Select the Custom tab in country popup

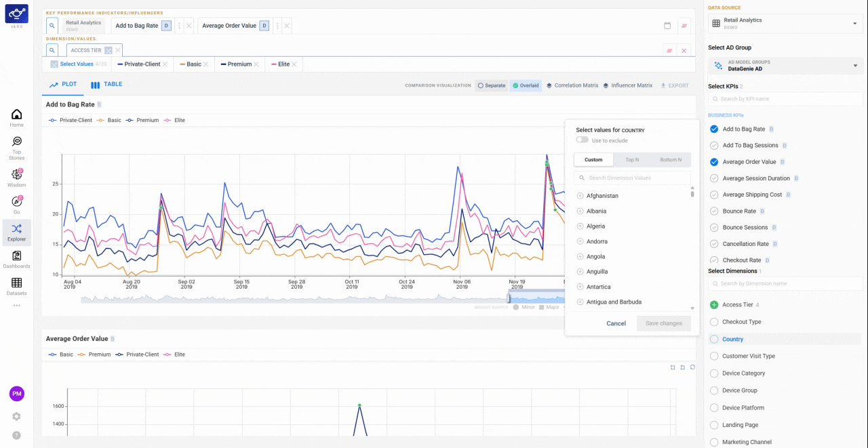tap(593, 160)
